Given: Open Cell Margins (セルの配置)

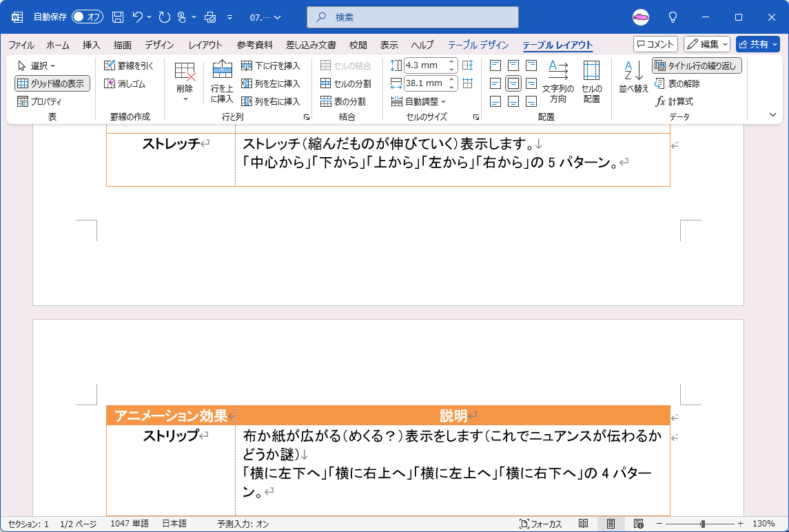Looking at the screenshot, I should coord(592,82).
